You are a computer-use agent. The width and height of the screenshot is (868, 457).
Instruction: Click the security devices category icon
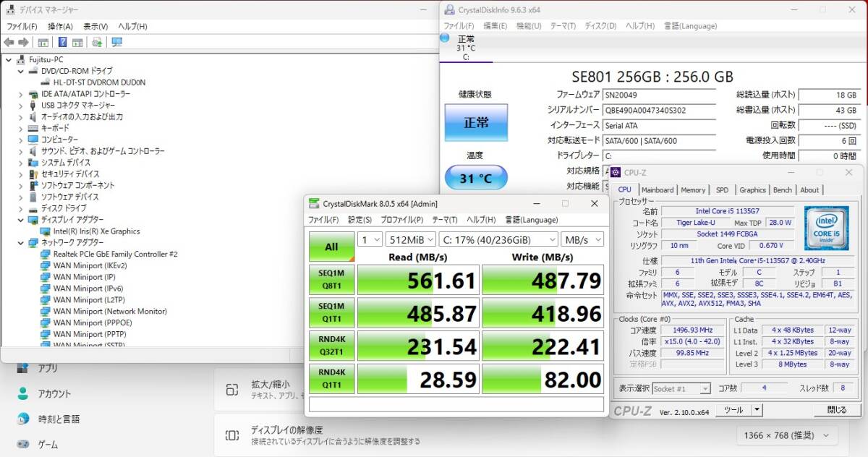[33, 174]
